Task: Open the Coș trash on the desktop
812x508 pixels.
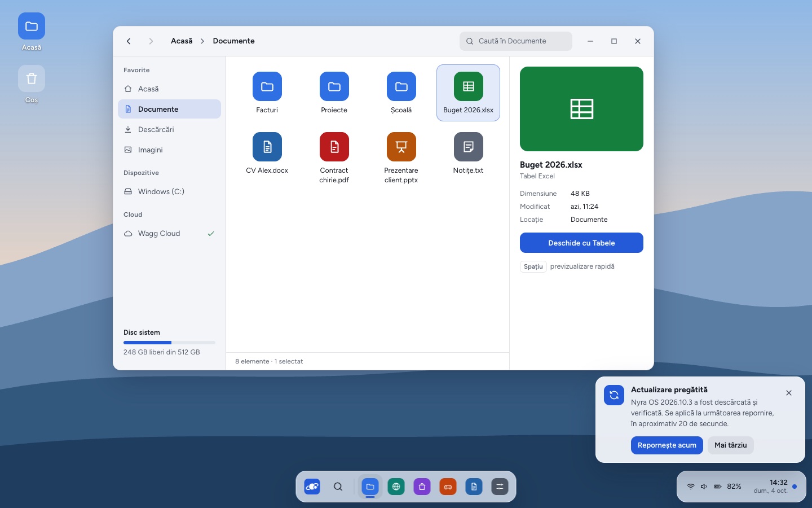Action: tap(32, 85)
